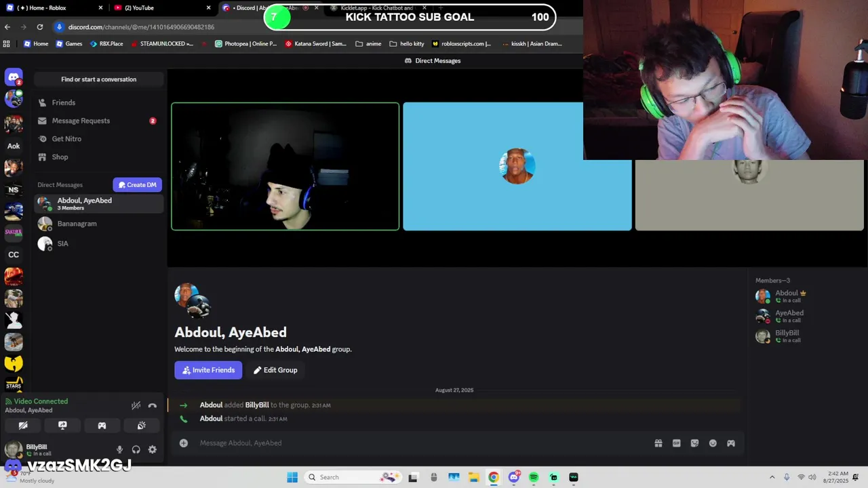Open the GIF picker

click(x=676, y=443)
